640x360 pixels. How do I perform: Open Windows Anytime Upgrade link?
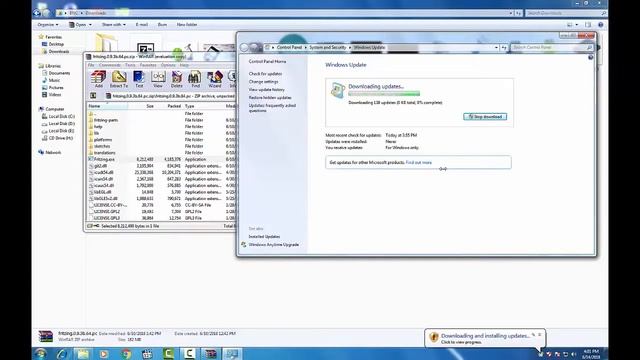pyautogui.click(x=273, y=245)
